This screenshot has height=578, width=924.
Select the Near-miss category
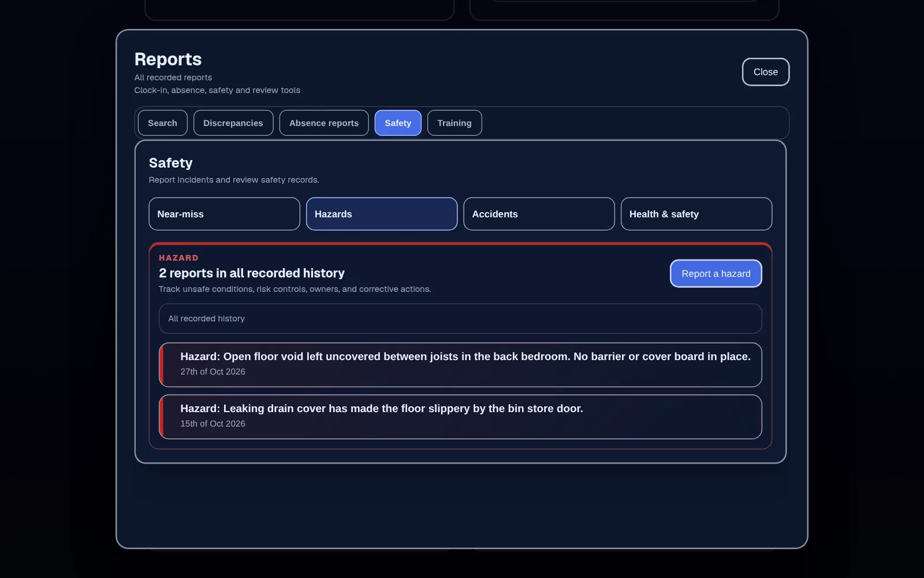point(224,214)
